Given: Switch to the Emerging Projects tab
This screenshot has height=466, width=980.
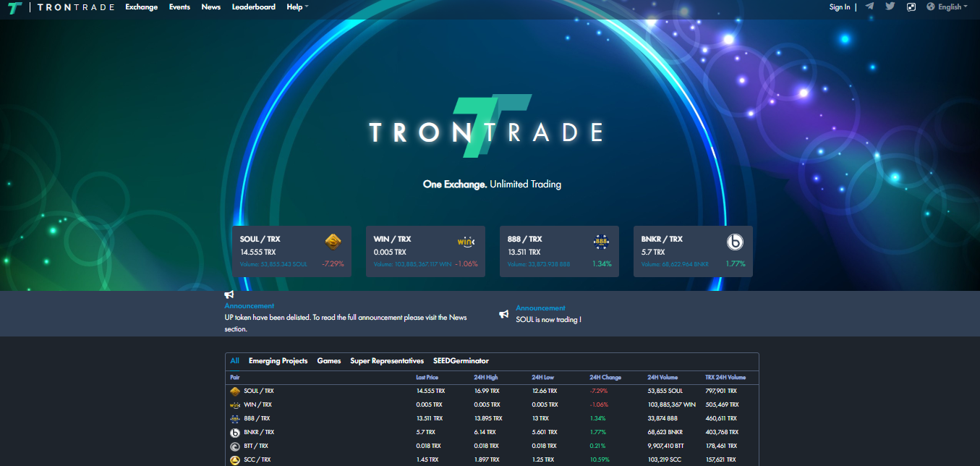Looking at the screenshot, I should (278, 360).
